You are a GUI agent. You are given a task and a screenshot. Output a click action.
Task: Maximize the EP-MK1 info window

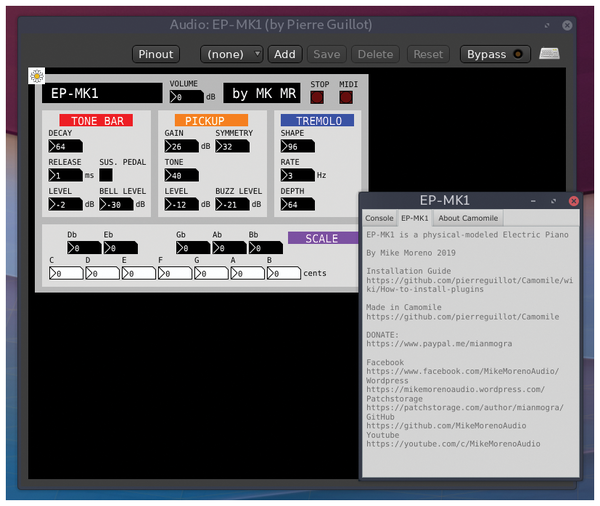pos(553,201)
